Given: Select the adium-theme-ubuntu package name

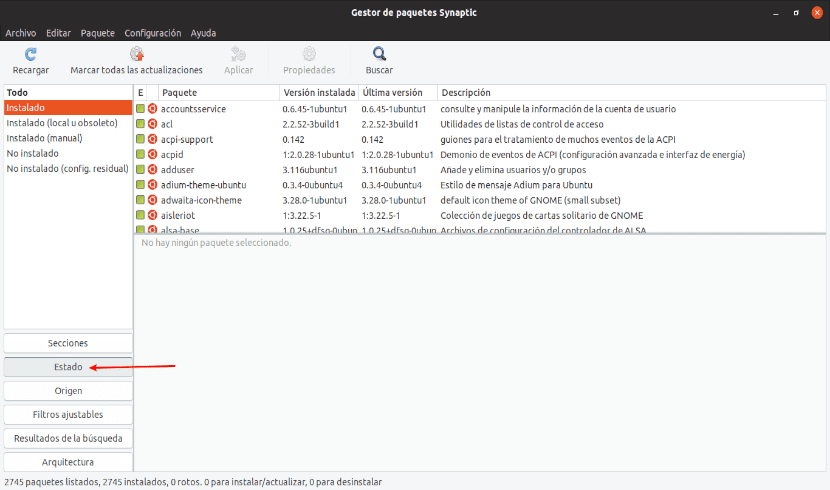Looking at the screenshot, I should tap(203, 185).
